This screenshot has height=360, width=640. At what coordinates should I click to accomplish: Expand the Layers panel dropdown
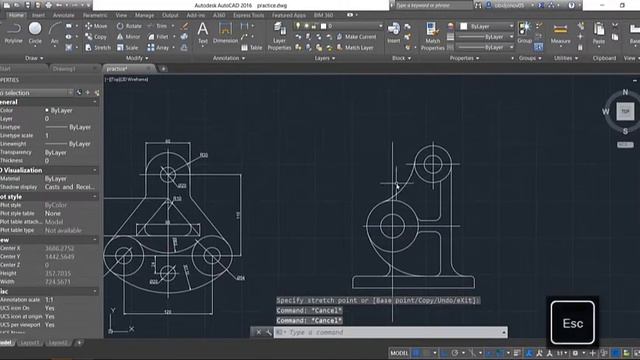(325, 58)
